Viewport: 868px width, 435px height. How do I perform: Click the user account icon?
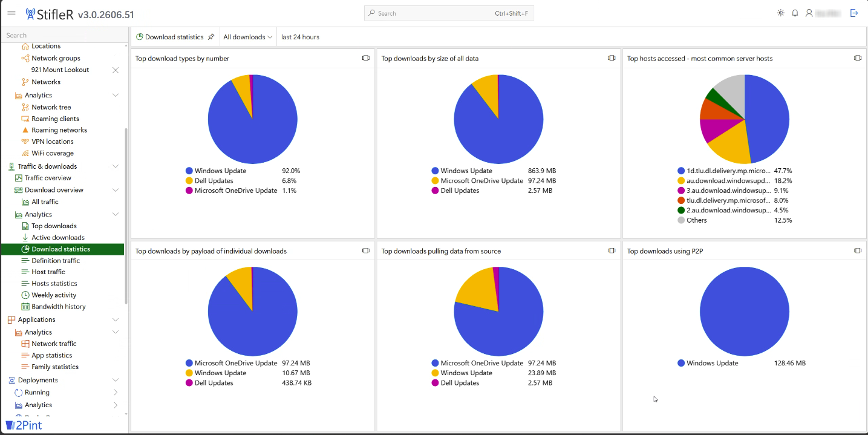point(809,13)
